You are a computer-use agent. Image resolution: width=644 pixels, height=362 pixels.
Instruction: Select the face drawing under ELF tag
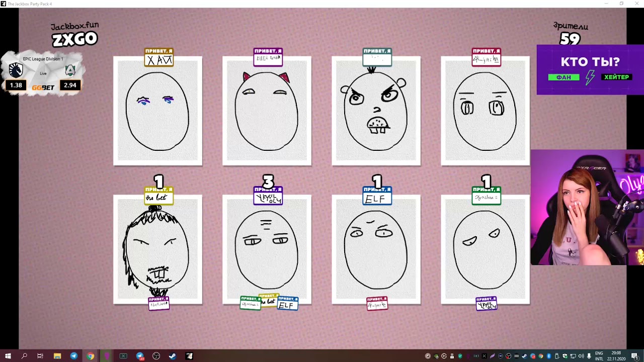[376, 249]
